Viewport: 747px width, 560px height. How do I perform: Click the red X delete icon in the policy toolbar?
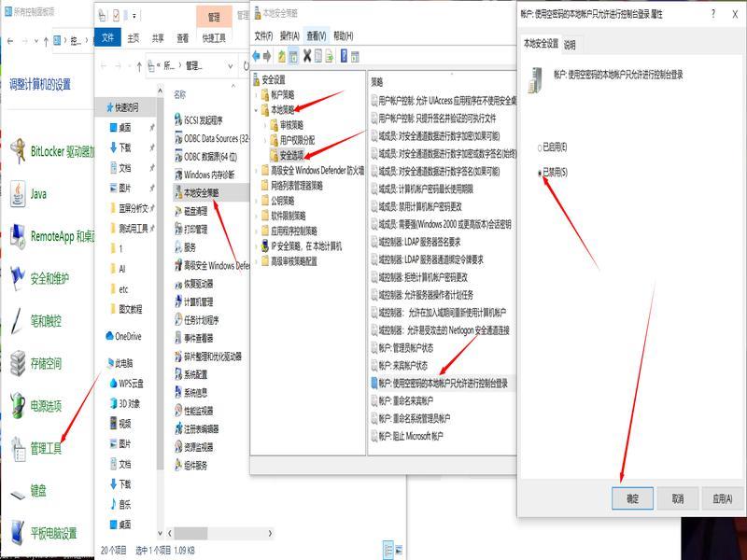(306, 56)
